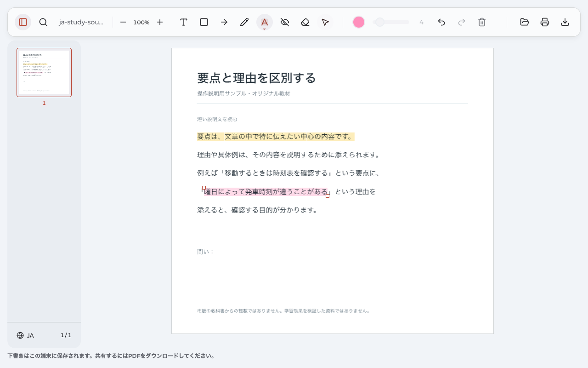Print the document
Image resolution: width=588 pixels, height=368 pixels.
pyautogui.click(x=545, y=22)
